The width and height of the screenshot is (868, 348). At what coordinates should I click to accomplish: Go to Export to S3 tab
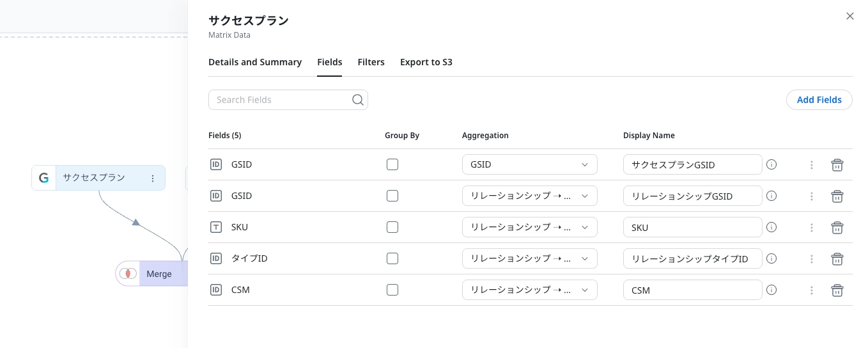coord(426,62)
